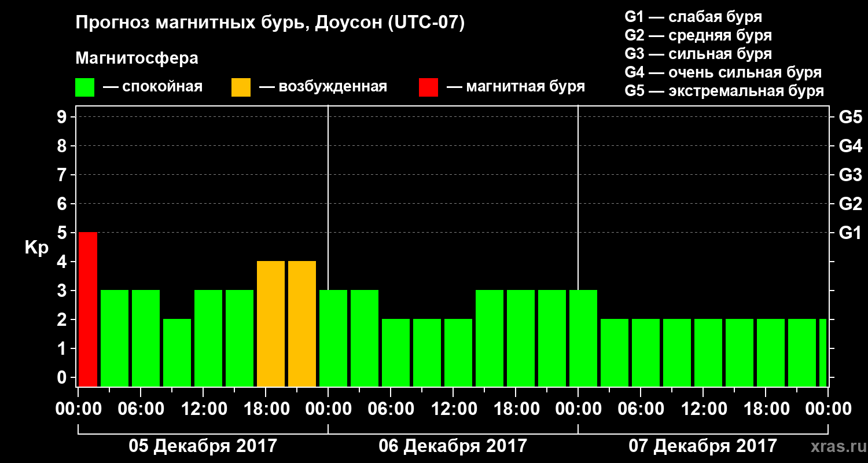The width and height of the screenshot is (868, 463).
Task: Click the '6' value on the Kp axis
Action: pyautogui.click(x=63, y=204)
